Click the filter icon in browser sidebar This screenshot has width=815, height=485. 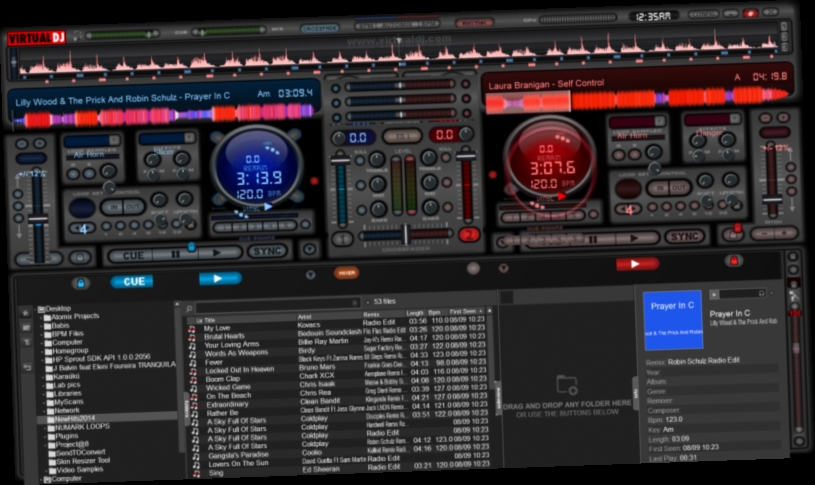pos(27,341)
